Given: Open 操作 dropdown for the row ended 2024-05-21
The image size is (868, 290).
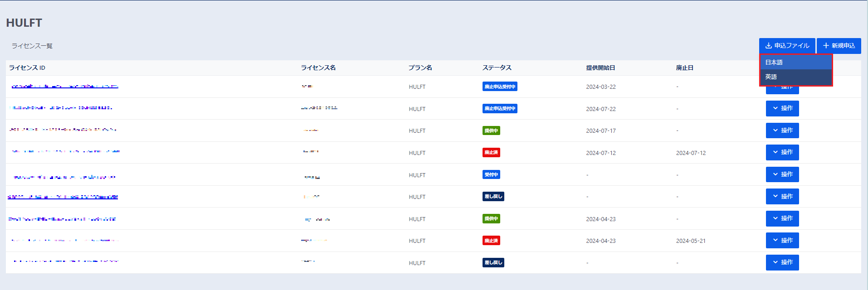Looking at the screenshot, I should [x=782, y=240].
